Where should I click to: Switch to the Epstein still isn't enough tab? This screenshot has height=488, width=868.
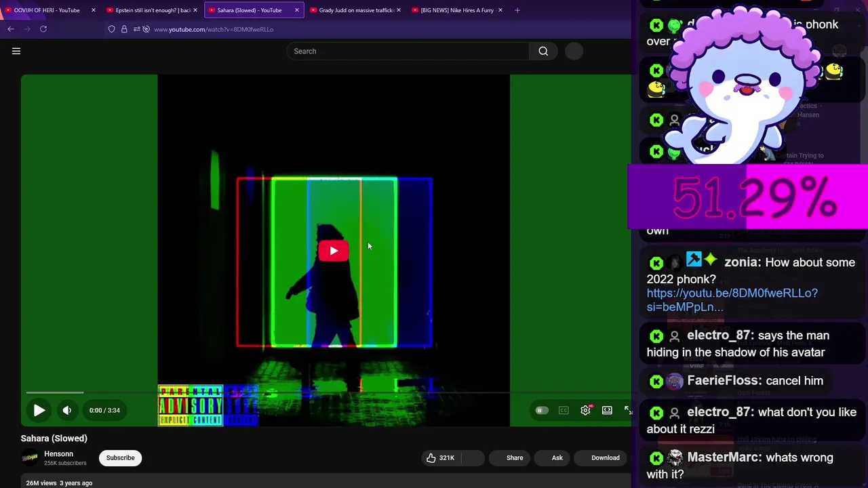[153, 10]
